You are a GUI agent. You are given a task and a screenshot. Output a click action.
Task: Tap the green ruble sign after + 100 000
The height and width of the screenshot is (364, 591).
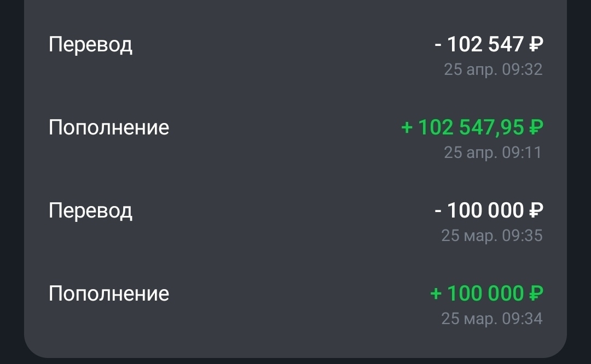click(x=536, y=294)
